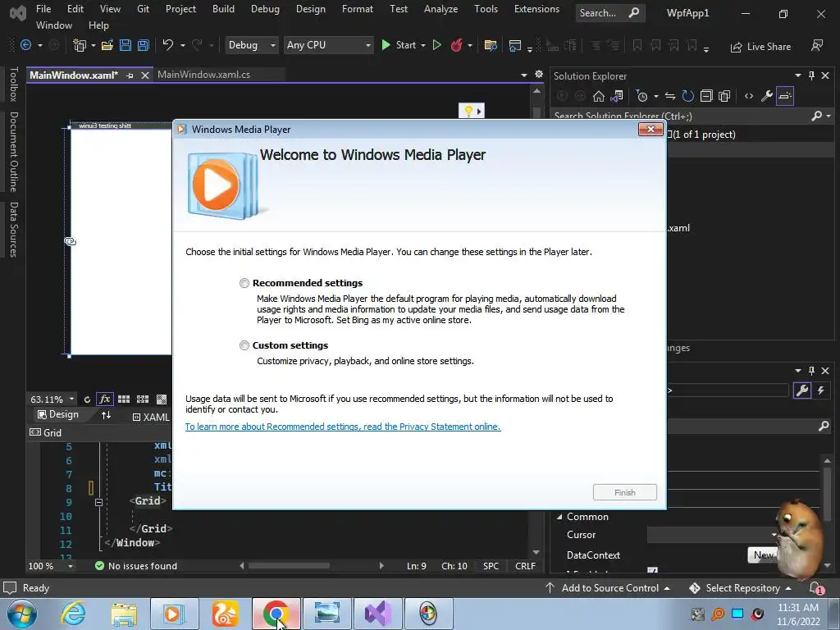Click the Windows Explorer folder taskbar icon

click(x=124, y=614)
